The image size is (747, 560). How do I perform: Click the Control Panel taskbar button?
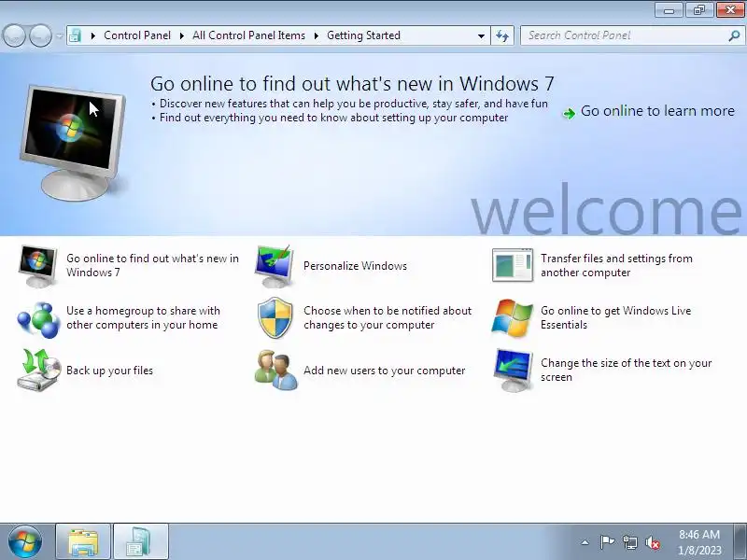141,541
